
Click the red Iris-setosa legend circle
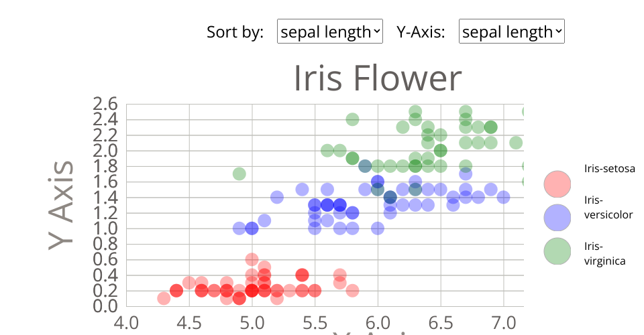pyautogui.click(x=557, y=182)
